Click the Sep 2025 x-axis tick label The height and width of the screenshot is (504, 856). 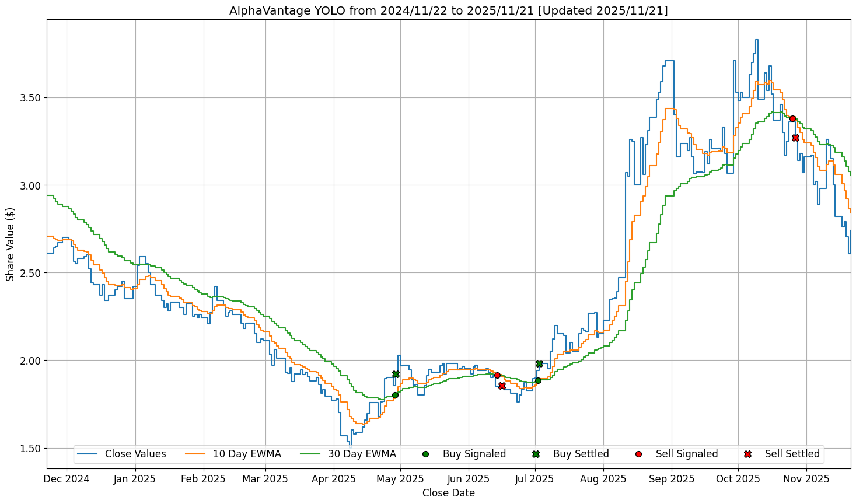click(x=671, y=480)
